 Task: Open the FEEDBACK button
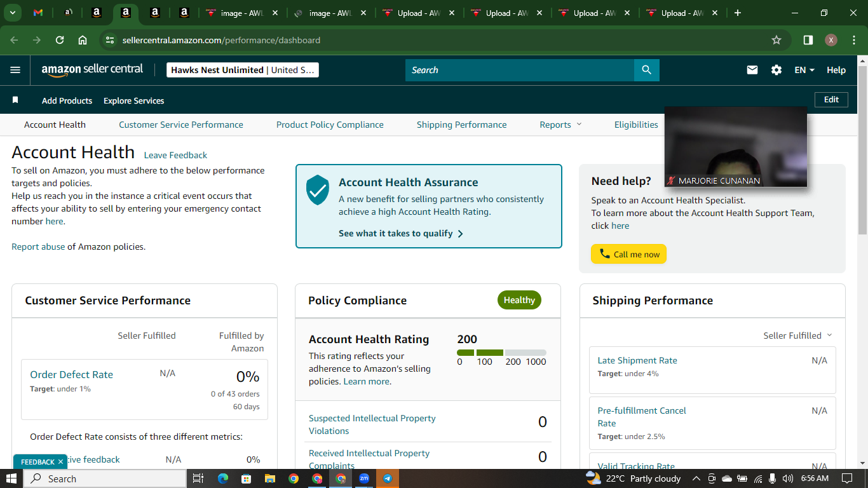[x=37, y=462]
